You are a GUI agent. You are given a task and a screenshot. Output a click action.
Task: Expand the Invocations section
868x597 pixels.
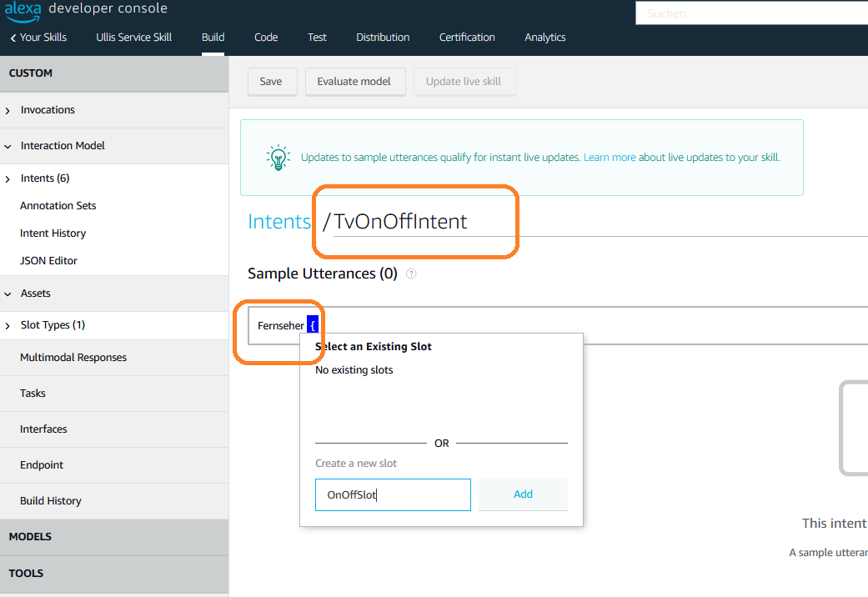pos(8,110)
